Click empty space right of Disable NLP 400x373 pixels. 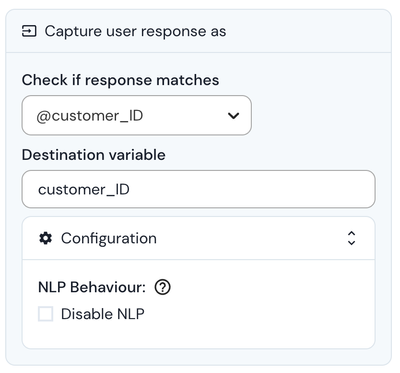tap(253, 314)
